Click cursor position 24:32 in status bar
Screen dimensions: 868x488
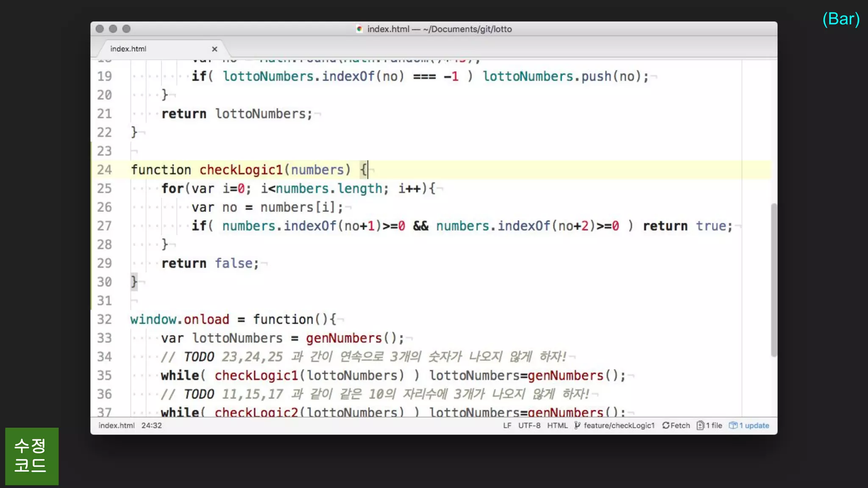click(x=151, y=425)
